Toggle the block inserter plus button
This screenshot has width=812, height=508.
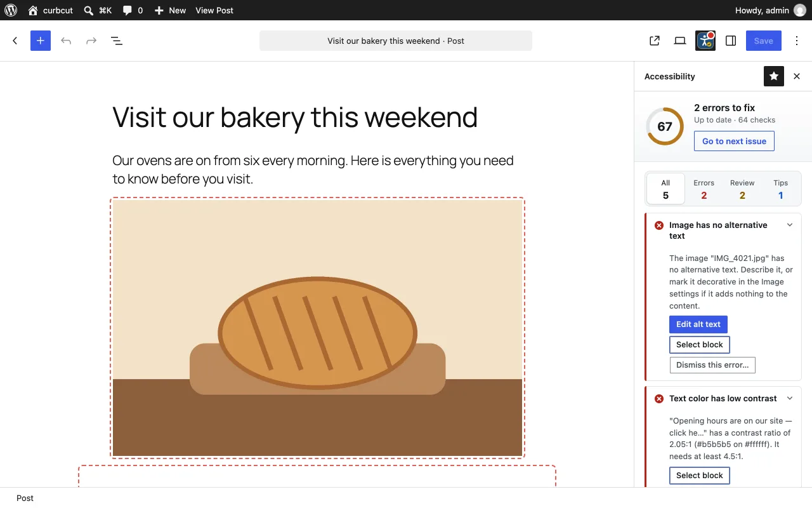41,41
